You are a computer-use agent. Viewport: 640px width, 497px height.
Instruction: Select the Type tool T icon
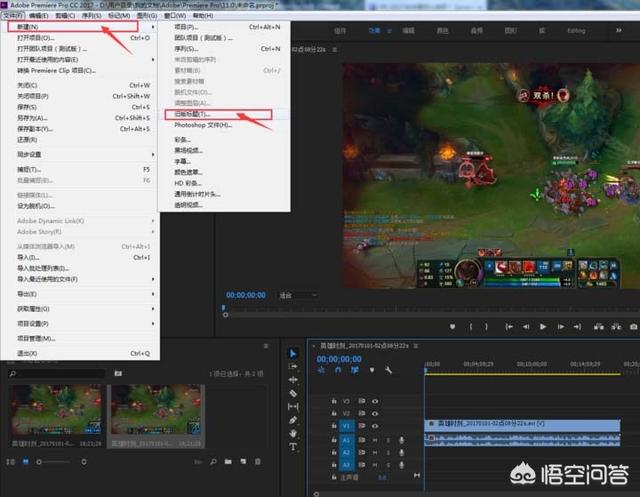(293, 447)
